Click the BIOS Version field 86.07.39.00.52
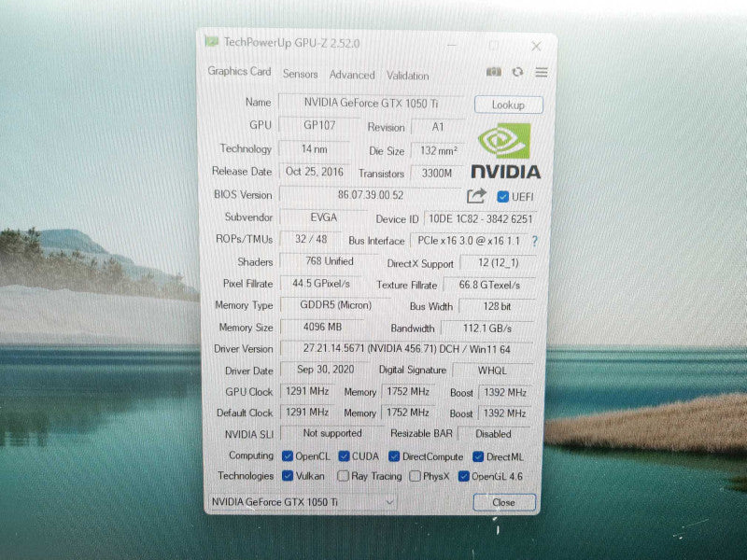 (370, 195)
